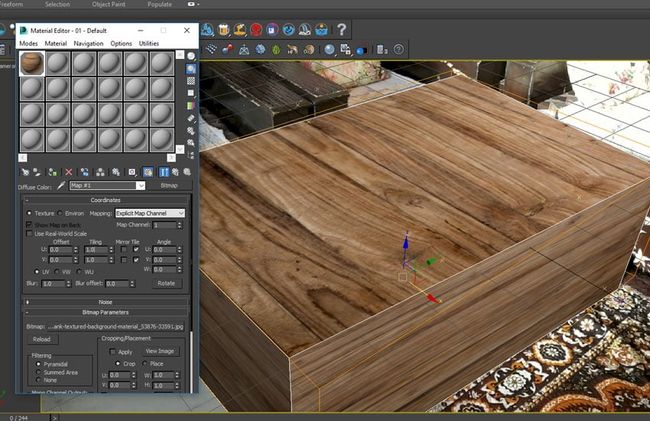Click Go to Parent icon
Viewport: 650px width, 421px height.
coord(175,172)
